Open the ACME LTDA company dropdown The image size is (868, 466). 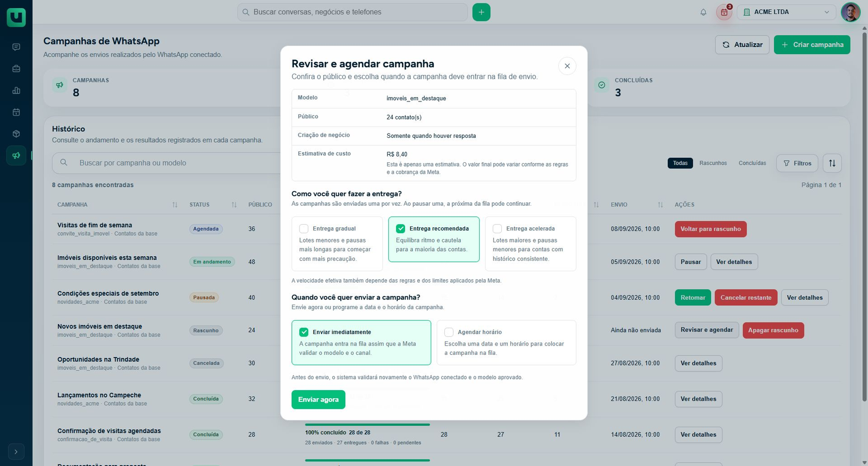click(787, 12)
